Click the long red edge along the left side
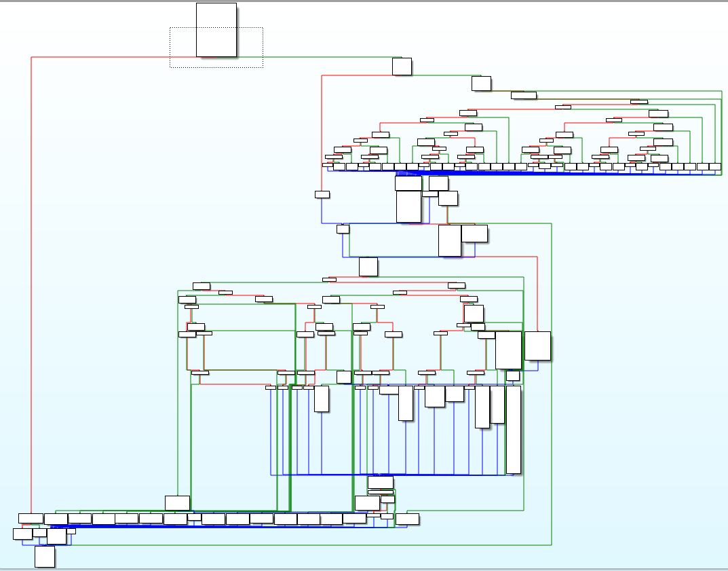728x571 pixels. pos(31,272)
